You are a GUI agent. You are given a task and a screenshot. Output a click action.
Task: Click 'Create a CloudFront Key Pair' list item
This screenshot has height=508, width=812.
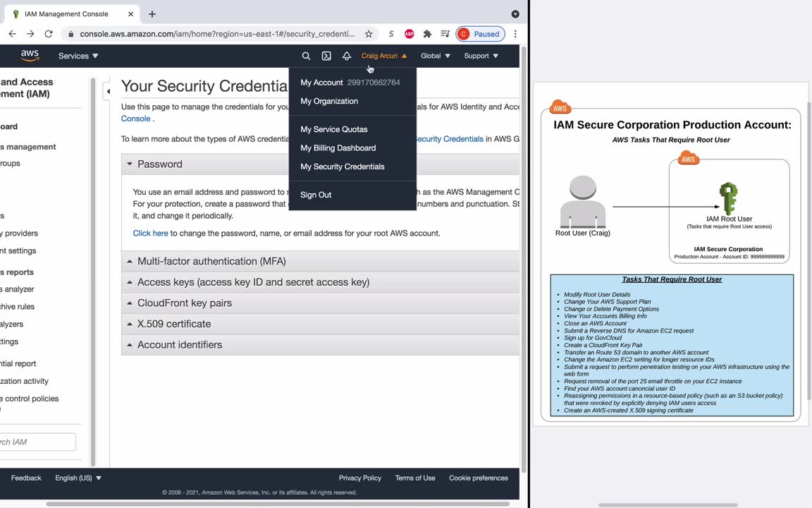coord(603,345)
